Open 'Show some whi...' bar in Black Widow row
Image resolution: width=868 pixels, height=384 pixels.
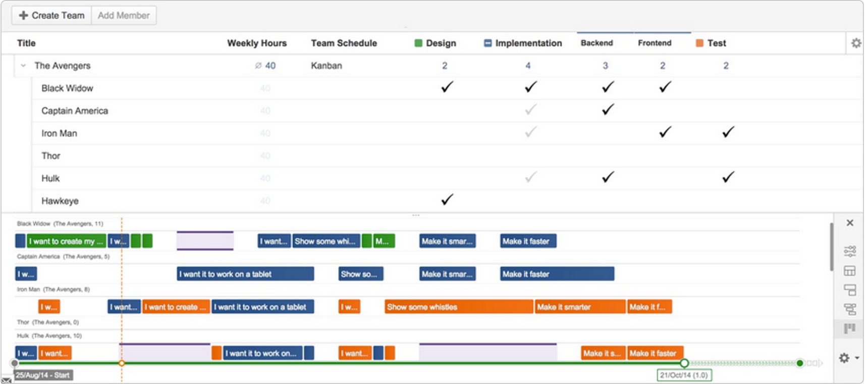click(326, 241)
